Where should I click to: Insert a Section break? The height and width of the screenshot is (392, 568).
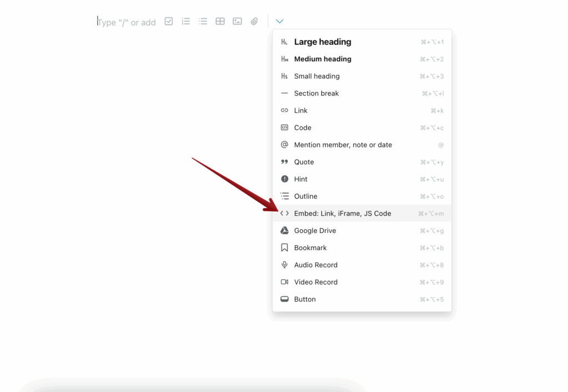[x=316, y=94]
